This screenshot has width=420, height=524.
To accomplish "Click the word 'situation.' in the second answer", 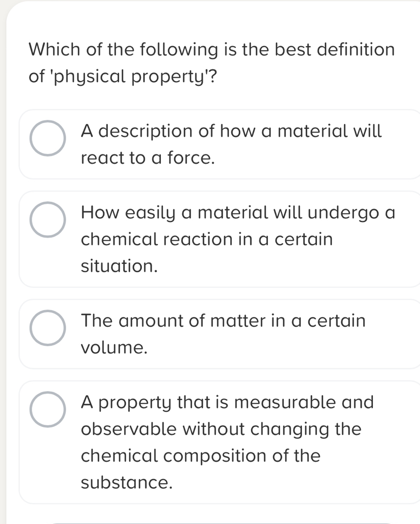I will (120, 266).
